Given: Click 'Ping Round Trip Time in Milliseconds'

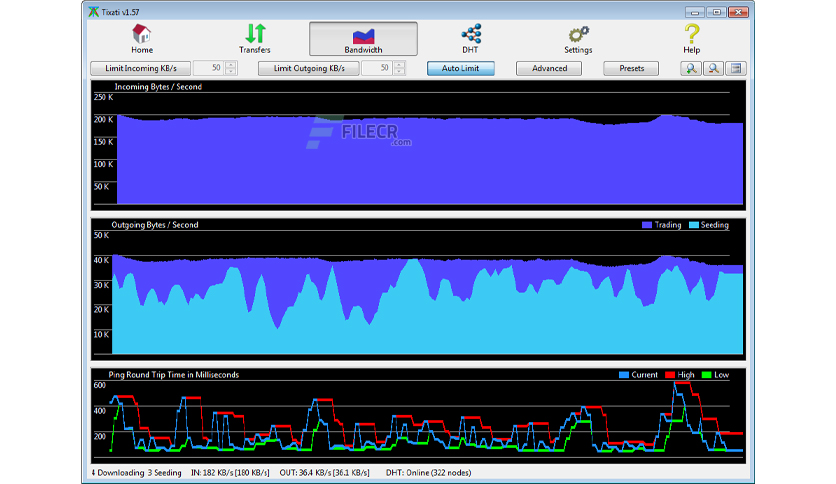Looking at the screenshot, I should [173, 375].
